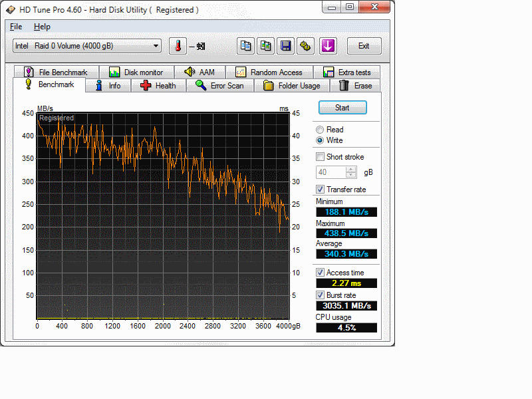
Task: Click the burst rate value 3035.1 MB/s
Action: click(346, 306)
